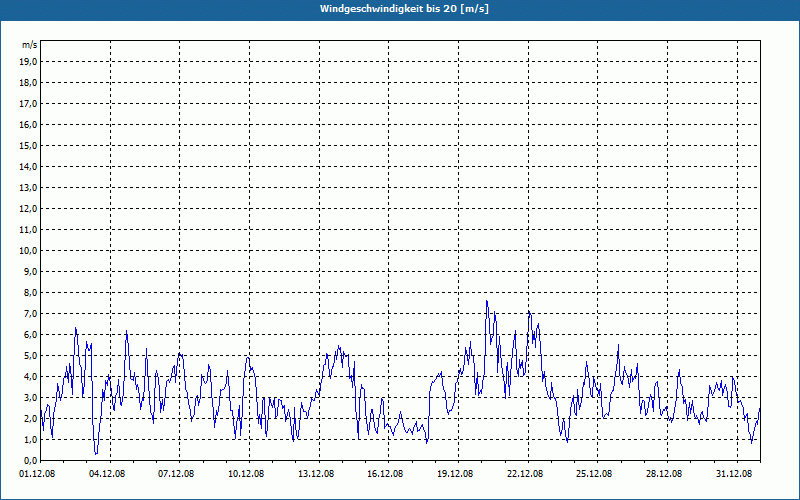The height and width of the screenshot is (500, 800).
Task: Select the '8,0' y-axis value
Action: [x=30, y=292]
